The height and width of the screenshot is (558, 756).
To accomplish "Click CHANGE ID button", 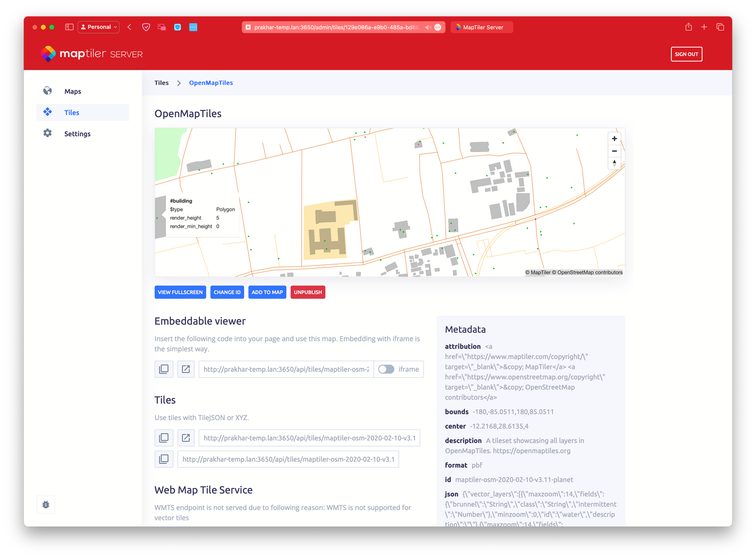I will pyautogui.click(x=227, y=292).
